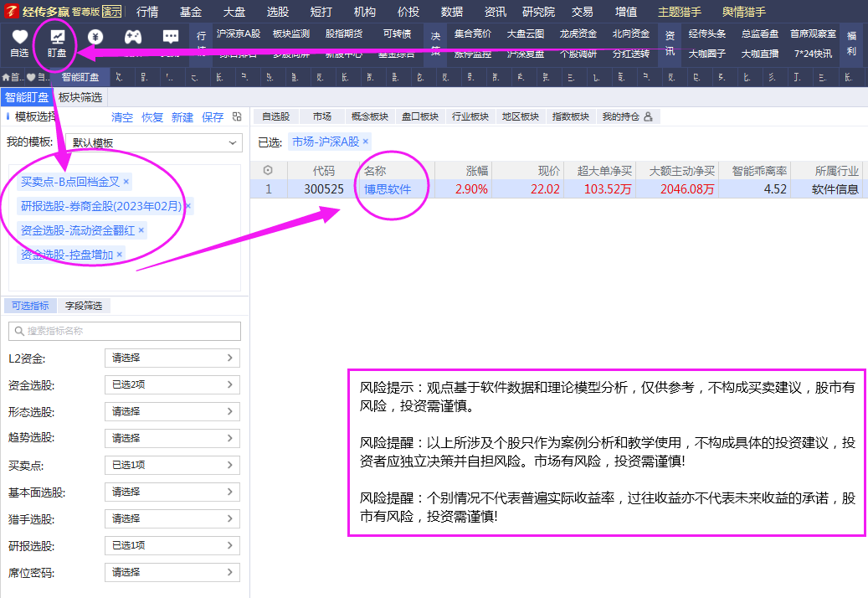
Task: Expand the L2资金 selector
Action: click(172, 358)
